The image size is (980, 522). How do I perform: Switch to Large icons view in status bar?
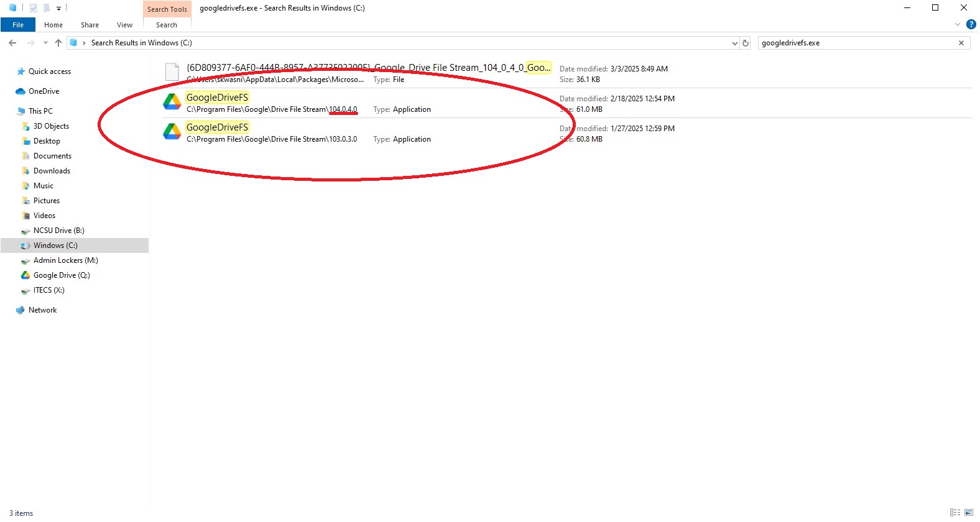[x=969, y=513]
